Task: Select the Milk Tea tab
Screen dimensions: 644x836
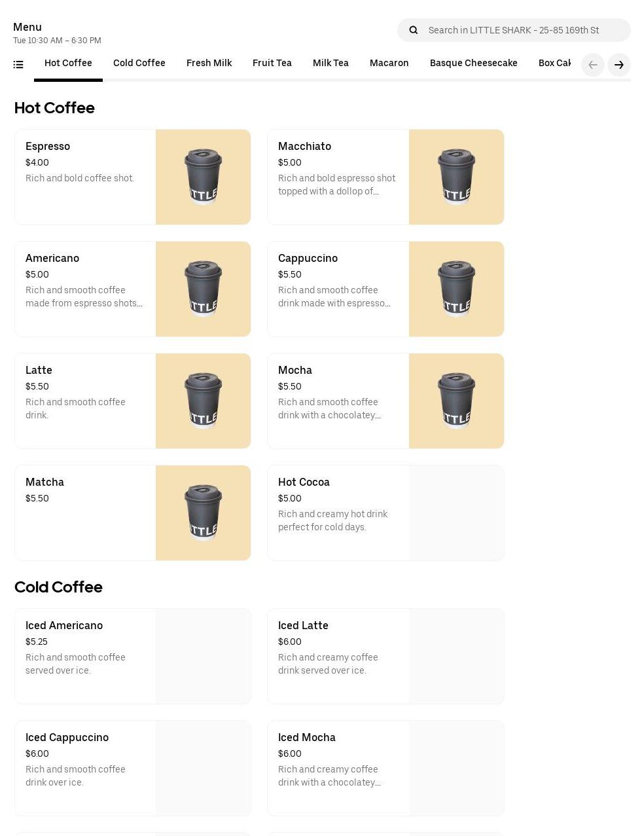Action: pyautogui.click(x=331, y=64)
